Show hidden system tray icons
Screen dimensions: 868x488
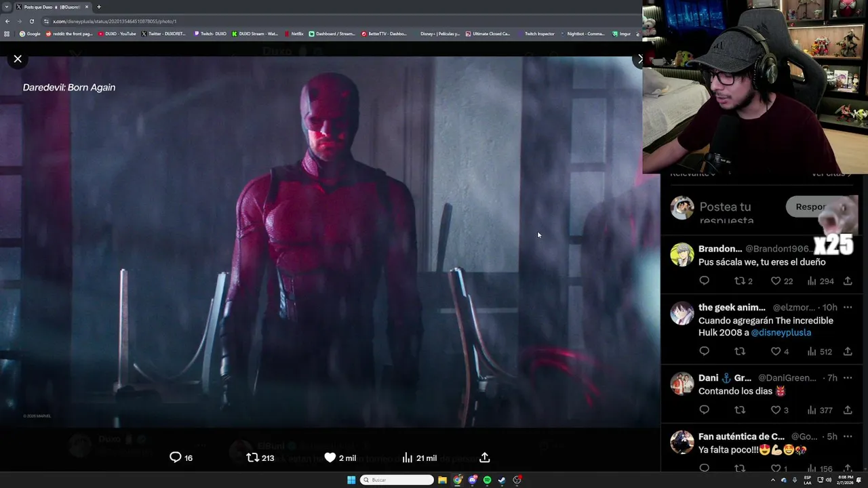point(773,480)
